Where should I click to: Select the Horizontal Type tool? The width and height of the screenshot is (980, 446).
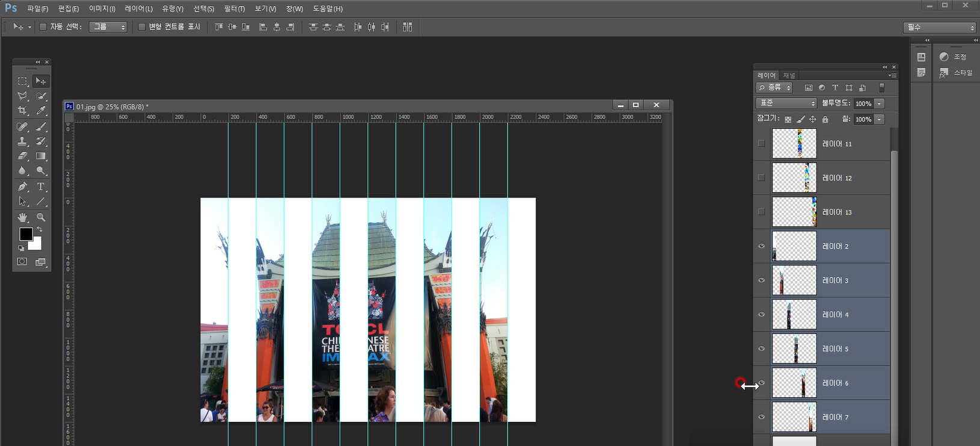(x=41, y=187)
